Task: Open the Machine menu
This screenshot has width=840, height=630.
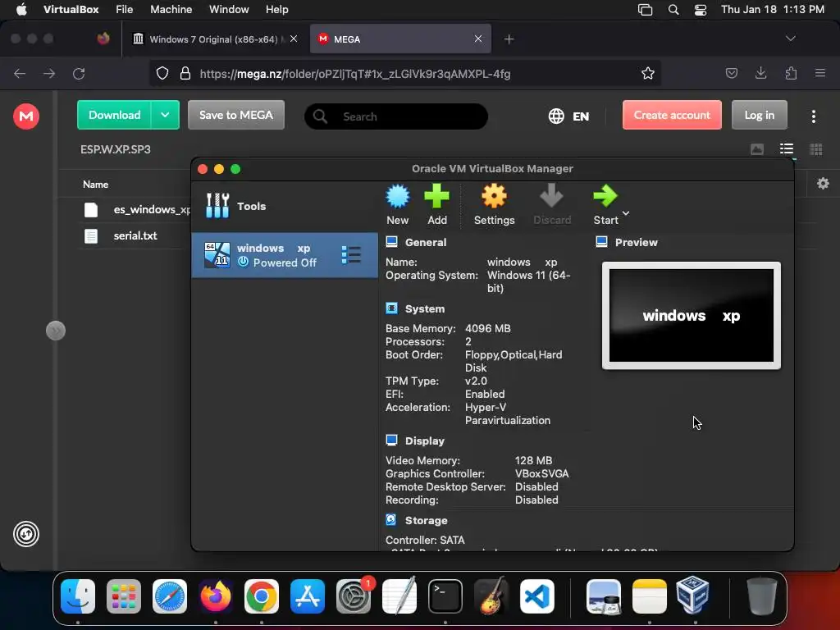Action: [x=171, y=10]
